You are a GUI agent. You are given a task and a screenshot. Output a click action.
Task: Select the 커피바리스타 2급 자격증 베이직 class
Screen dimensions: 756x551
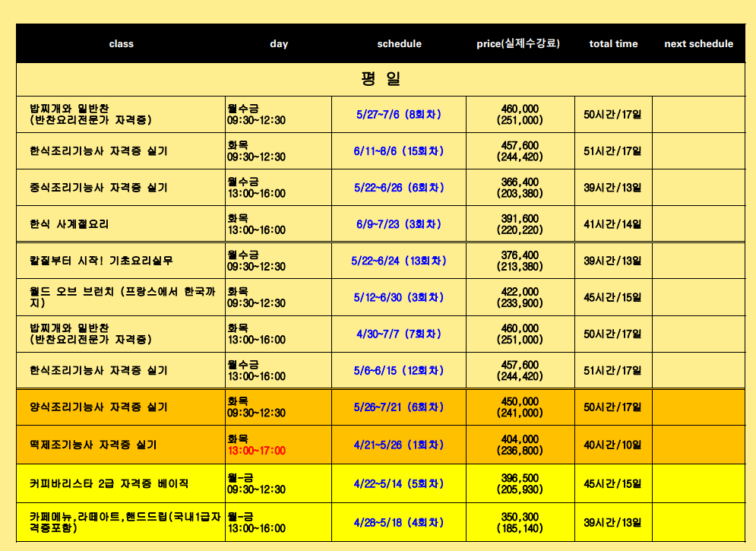coord(109,483)
